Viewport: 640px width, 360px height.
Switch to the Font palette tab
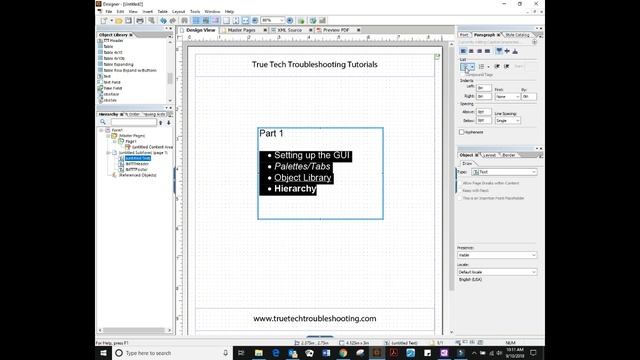tap(464, 35)
